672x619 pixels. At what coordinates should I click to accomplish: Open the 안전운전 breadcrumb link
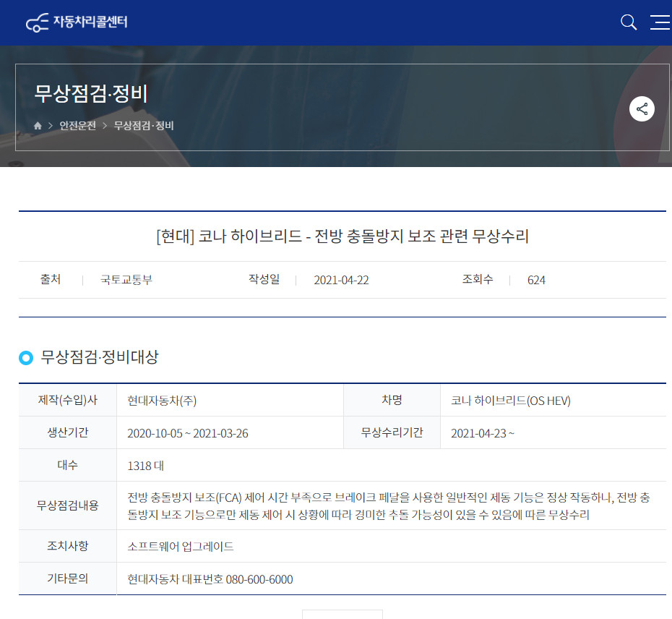[77, 126]
